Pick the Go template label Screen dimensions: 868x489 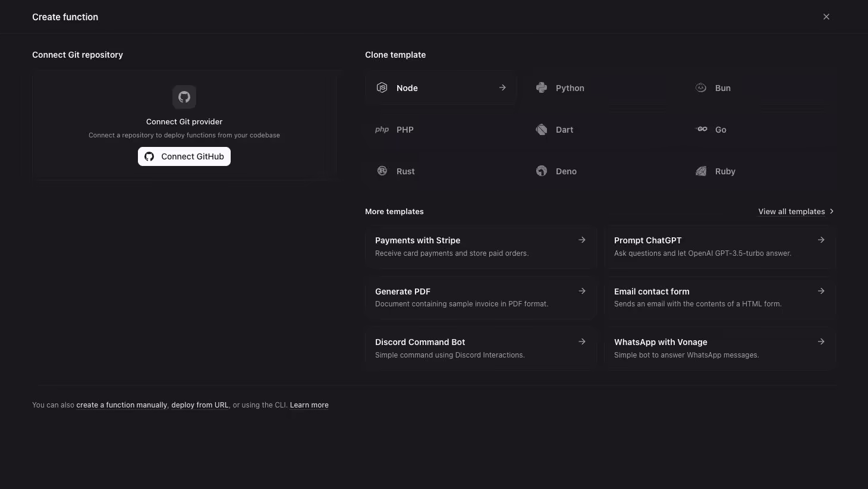coord(721,130)
